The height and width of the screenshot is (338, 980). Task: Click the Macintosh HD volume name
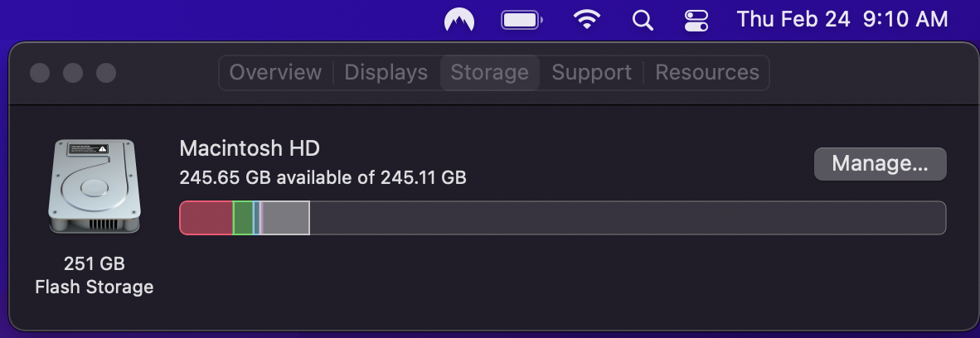250,149
